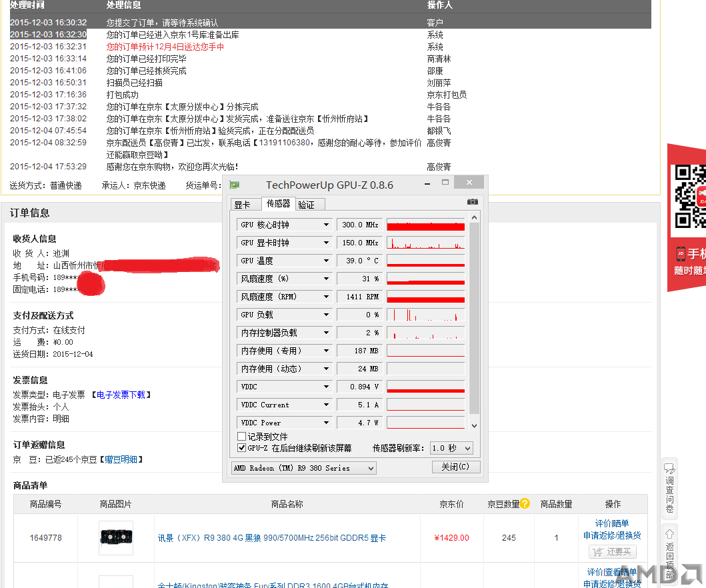Click the XFX graphics card product thumbnail
The width and height of the screenshot is (706, 588).
[116, 537]
